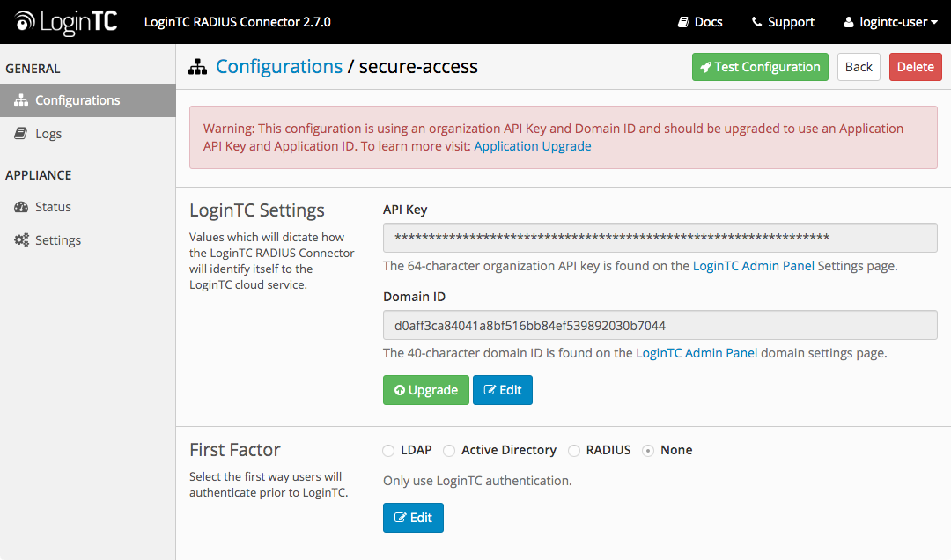
Task: Click the Domain ID field
Action: tap(660, 325)
